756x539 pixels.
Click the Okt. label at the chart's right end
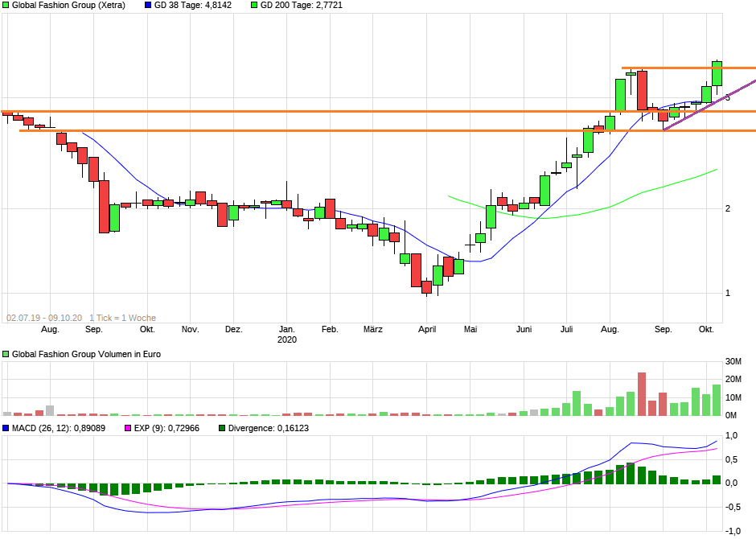[706, 329]
